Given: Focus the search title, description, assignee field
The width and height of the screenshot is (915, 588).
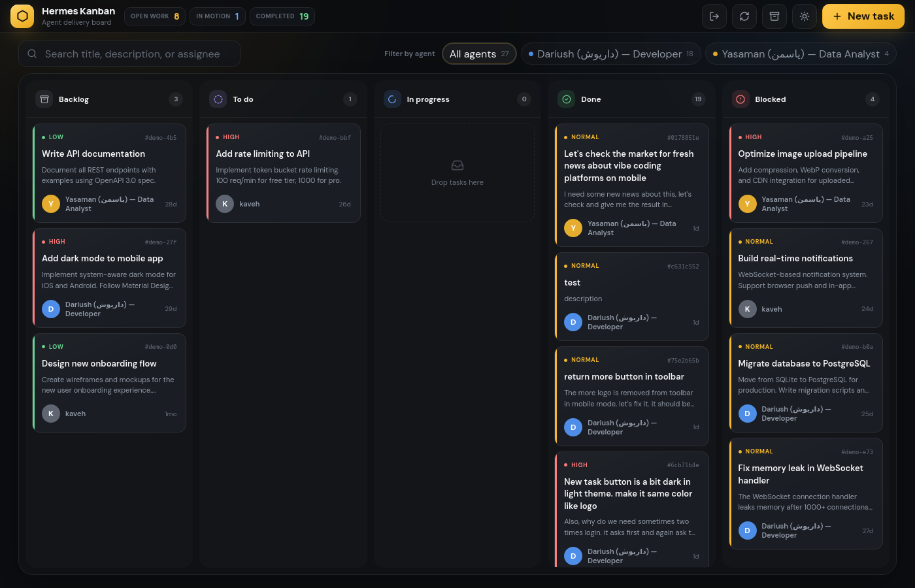Looking at the screenshot, I should click(129, 54).
